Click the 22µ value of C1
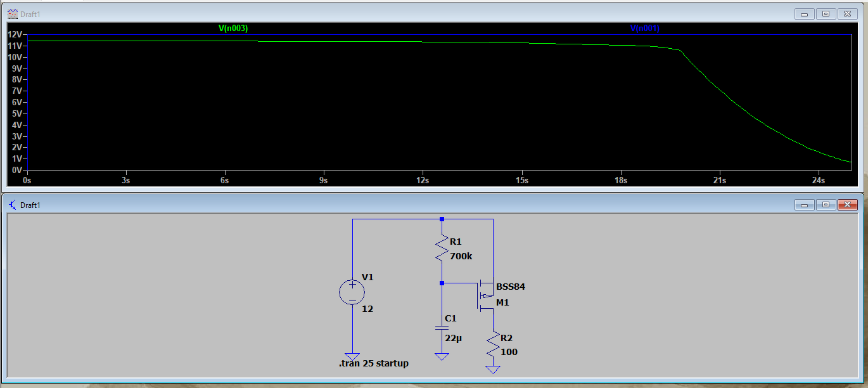The height and width of the screenshot is (388, 868). click(453, 338)
